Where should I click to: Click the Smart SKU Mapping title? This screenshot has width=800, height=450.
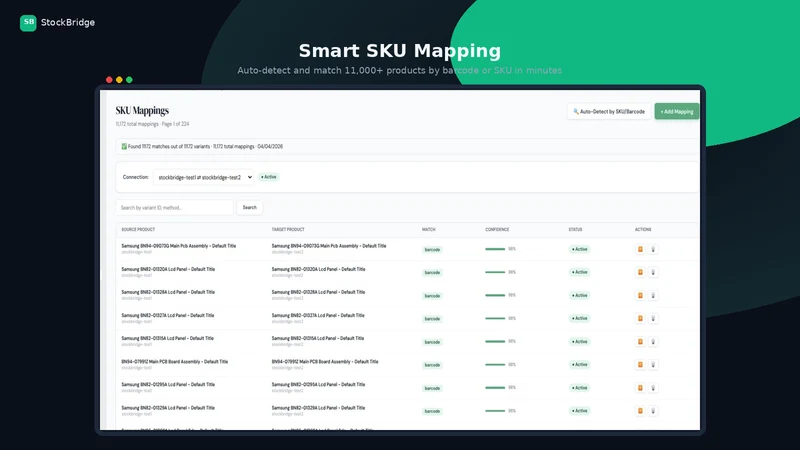(x=400, y=51)
